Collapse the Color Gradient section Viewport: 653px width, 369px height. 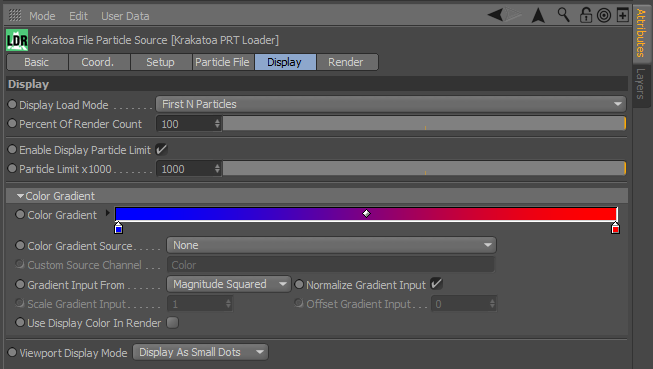(x=20, y=196)
